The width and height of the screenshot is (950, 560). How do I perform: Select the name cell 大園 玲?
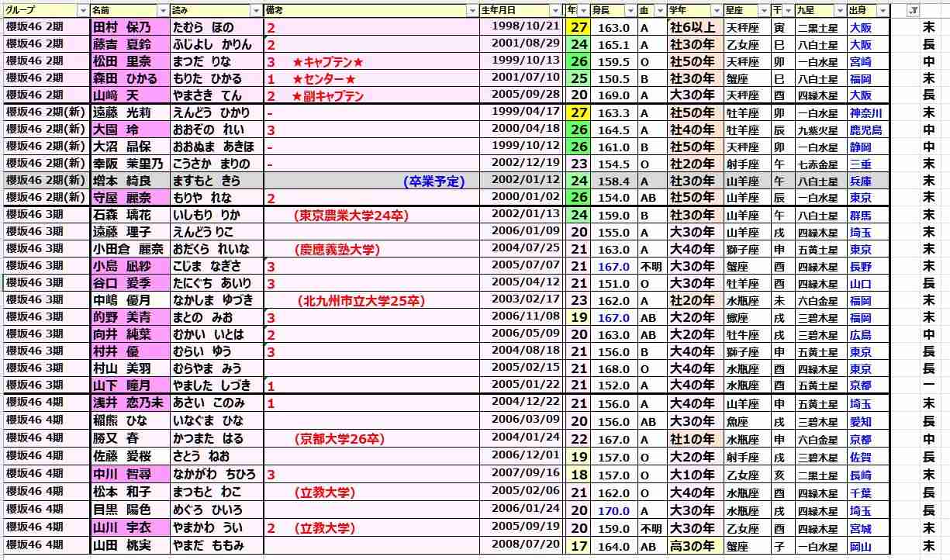click(x=130, y=130)
